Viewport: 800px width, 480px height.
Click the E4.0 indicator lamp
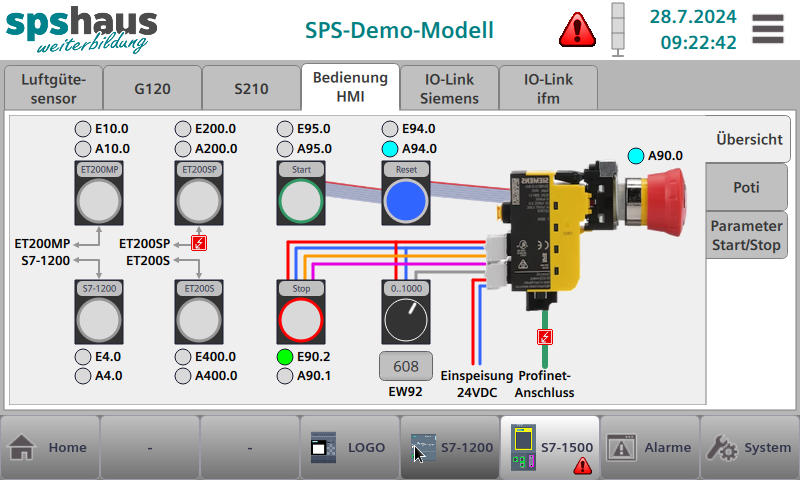(x=83, y=357)
